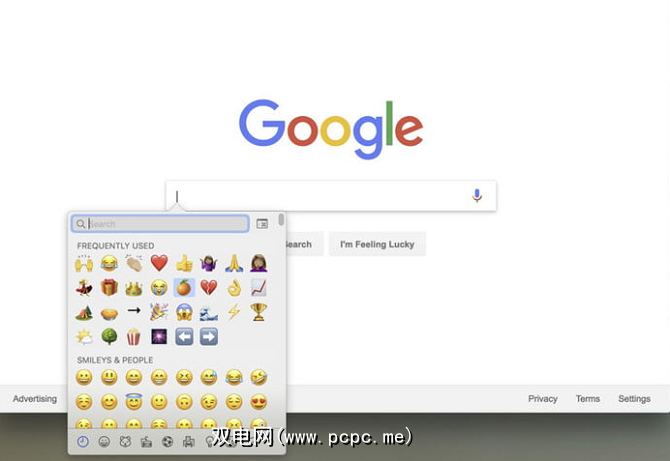Switch to Travel & Places car tab
The image size is (670, 461).
pyautogui.click(x=188, y=442)
